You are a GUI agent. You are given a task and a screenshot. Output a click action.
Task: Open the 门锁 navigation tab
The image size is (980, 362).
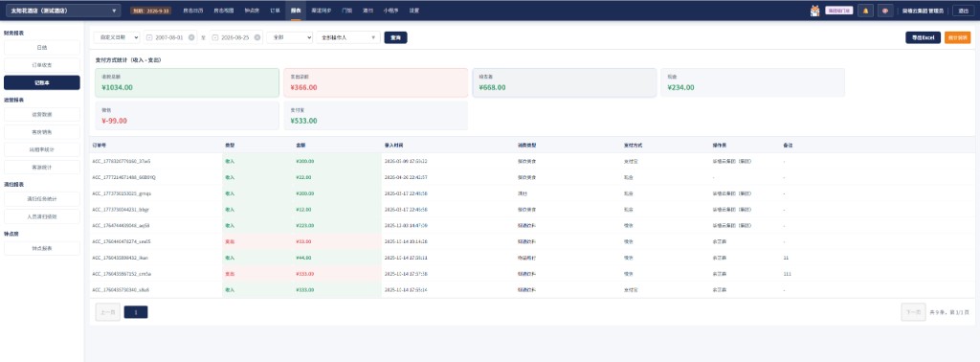coord(347,11)
